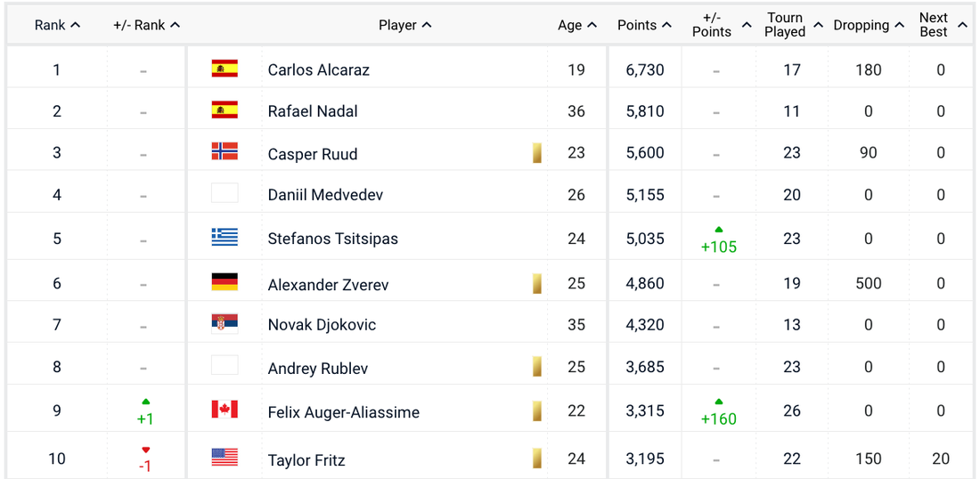The width and height of the screenshot is (980, 479).
Task: Sort table by Rank column
Action: coord(57,25)
